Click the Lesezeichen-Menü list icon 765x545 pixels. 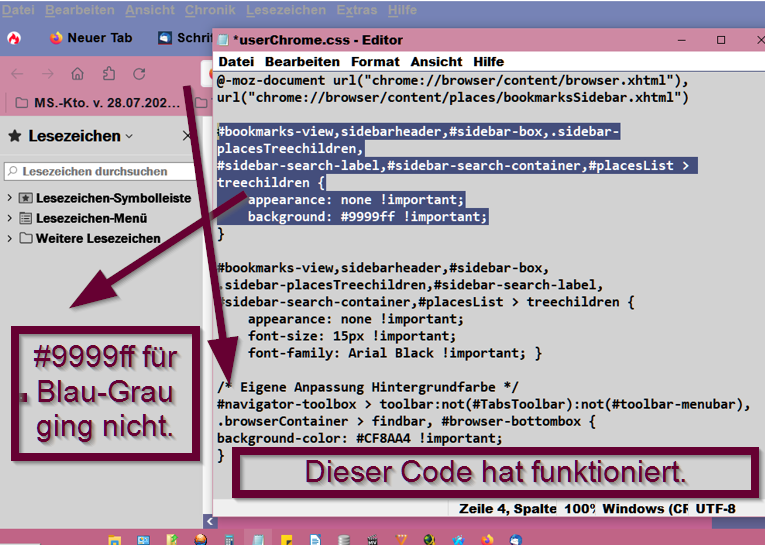(x=26, y=218)
